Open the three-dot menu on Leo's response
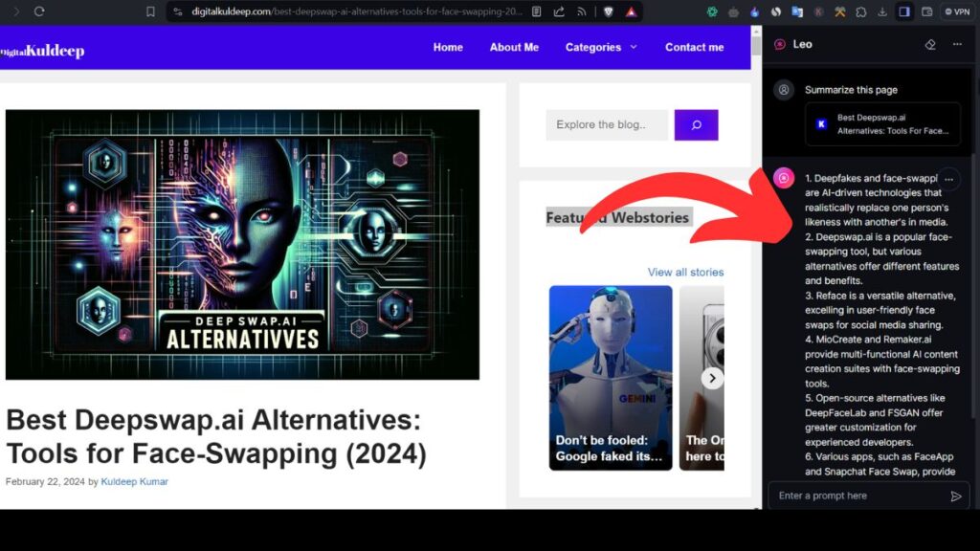980x551 pixels. coord(948,179)
